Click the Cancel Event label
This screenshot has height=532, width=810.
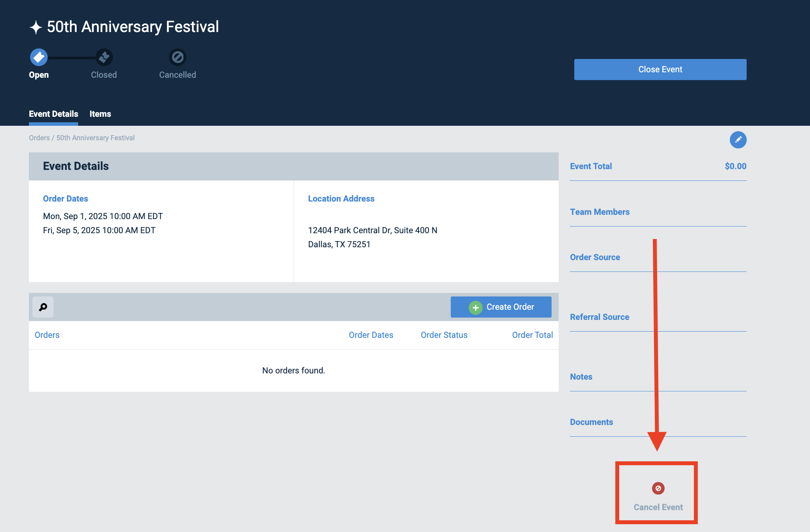point(658,507)
